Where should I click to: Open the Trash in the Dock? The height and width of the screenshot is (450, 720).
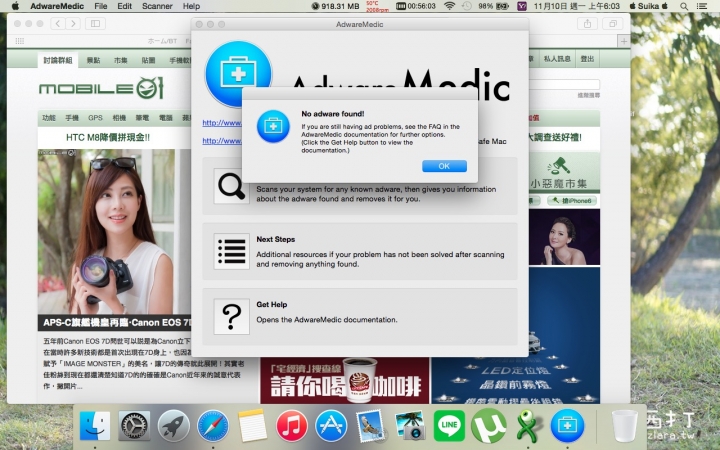coord(624,426)
